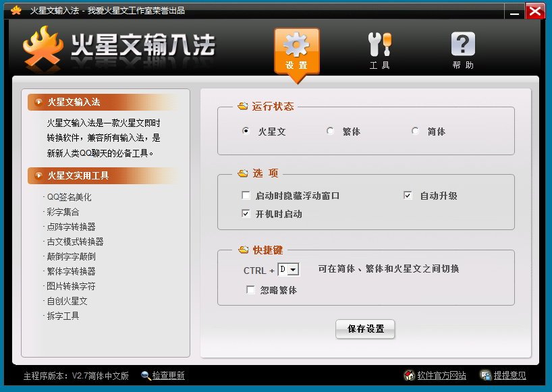552x392 pixels.
Task: Select the 简体 radio button
Action: (x=415, y=131)
